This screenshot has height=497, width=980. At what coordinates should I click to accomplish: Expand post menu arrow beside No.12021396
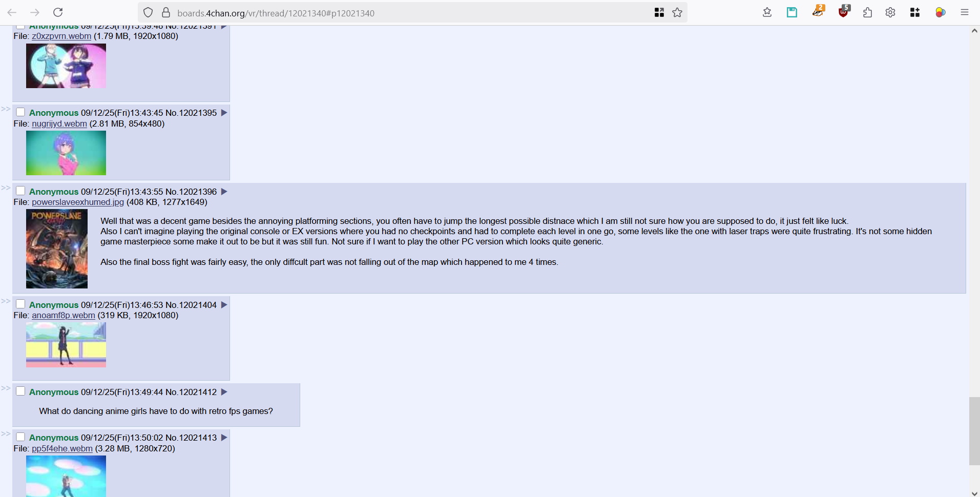(x=224, y=192)
